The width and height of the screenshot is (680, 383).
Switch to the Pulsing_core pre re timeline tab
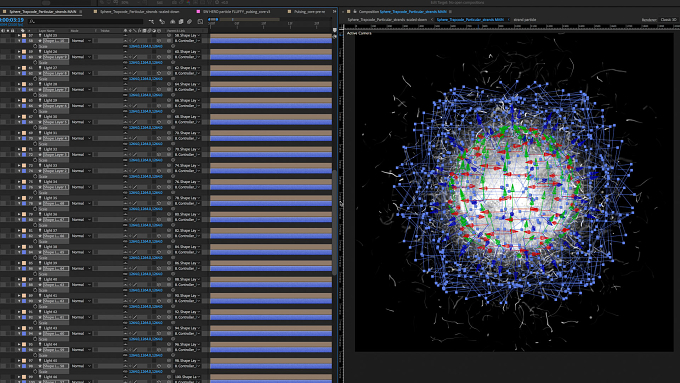coord(310,12)
